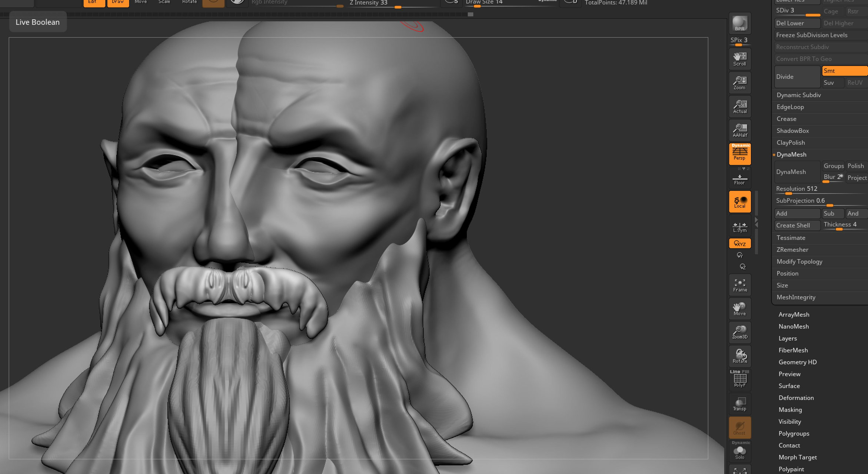
Task: Toggle Ghost transparency mode
Action: pyautogui.click(x=740, y=428)
